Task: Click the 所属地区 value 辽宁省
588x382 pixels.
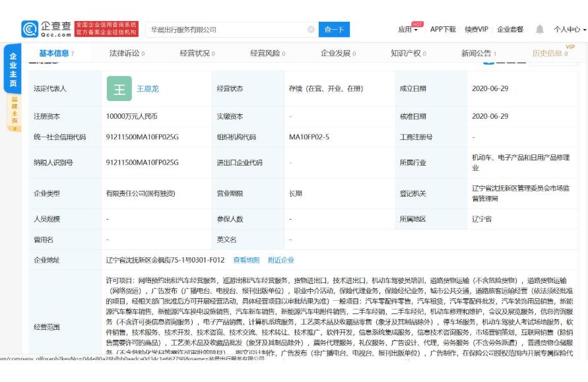Action: (x=482, y=219)
